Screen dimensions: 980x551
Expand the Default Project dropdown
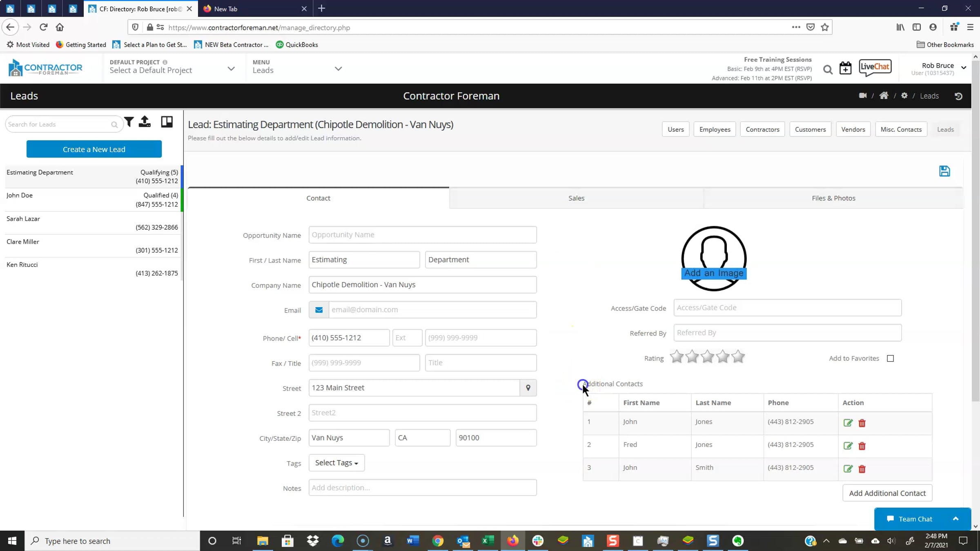pyautogui.click(x=231, y=69)
